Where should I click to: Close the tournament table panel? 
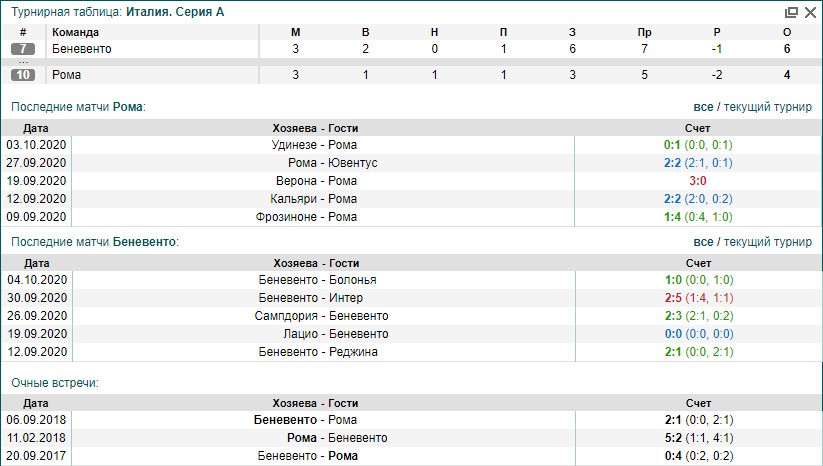[808, 12]
